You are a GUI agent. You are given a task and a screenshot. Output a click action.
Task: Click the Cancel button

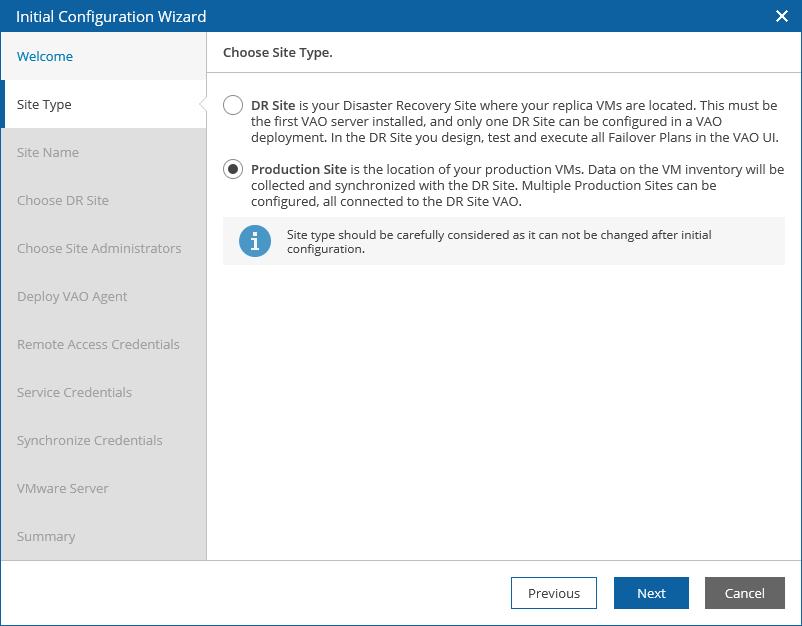coord(745,593)
